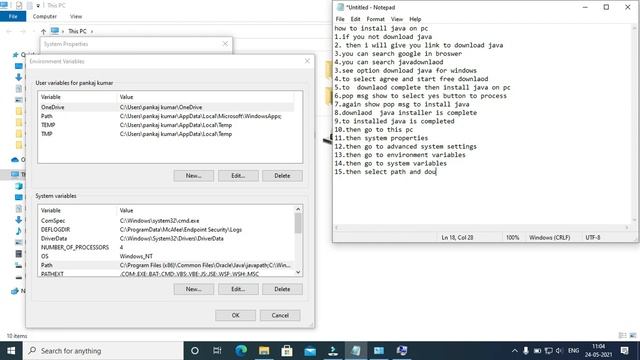Select the ComSpec system variable
Viewport: 640px width, 360px height.
[x=166, y=220]
